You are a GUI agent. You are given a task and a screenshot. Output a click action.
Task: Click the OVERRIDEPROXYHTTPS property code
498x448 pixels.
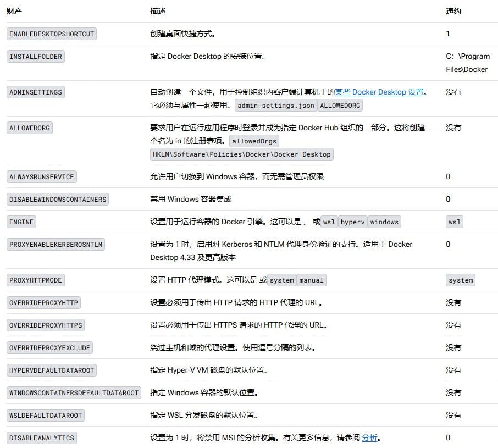(x=46, y=326)
